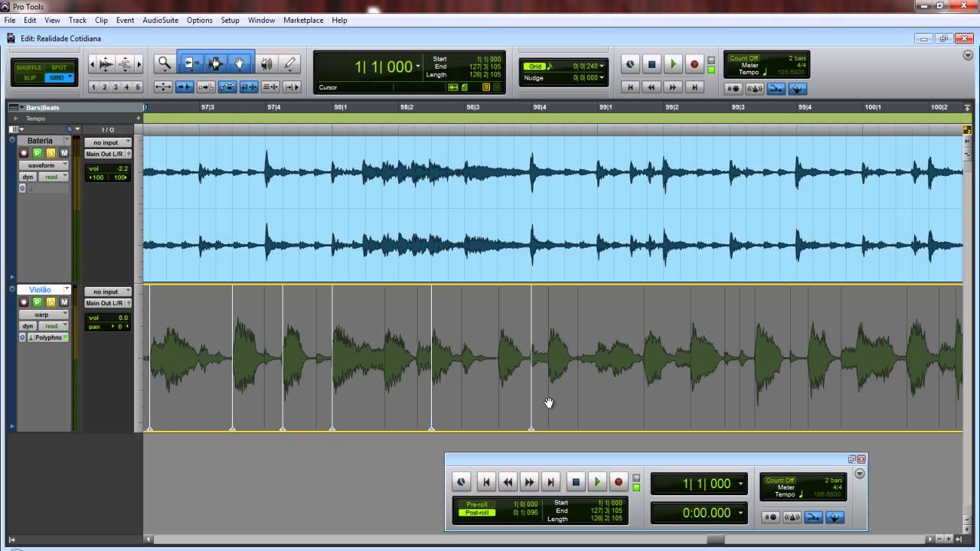Image resolution: width=980 pixels, height=551 pixels.
Task: Open Grid value dropdown 0|0|240
Action: tap(602, 67)
